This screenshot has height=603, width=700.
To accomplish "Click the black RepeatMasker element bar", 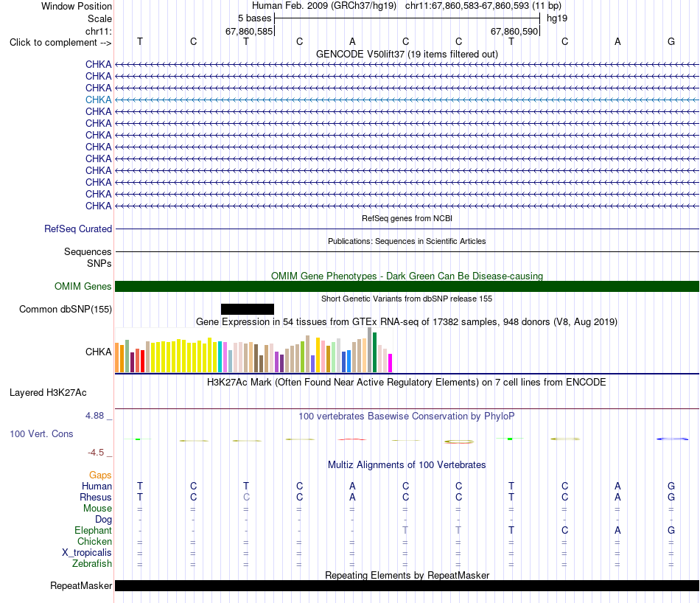I will (407, 585).
